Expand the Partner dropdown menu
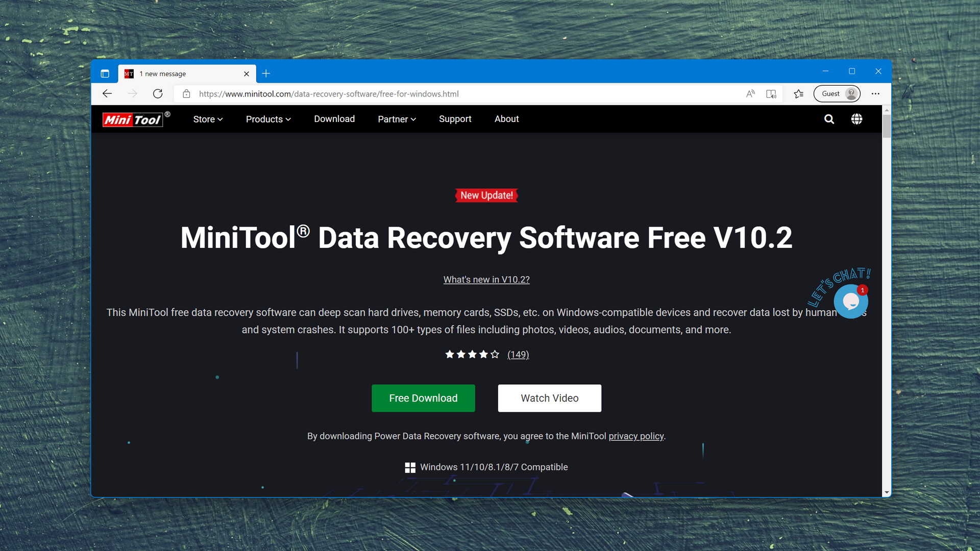 [397, 120]
